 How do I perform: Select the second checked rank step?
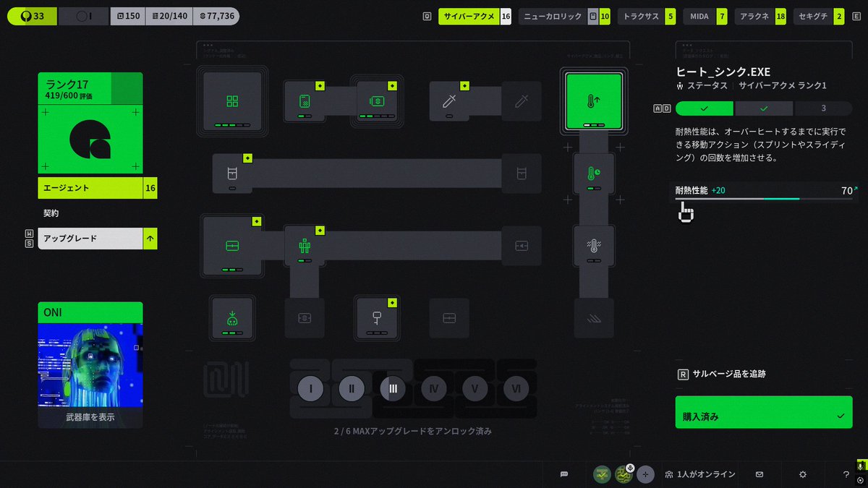click(764, 108)
